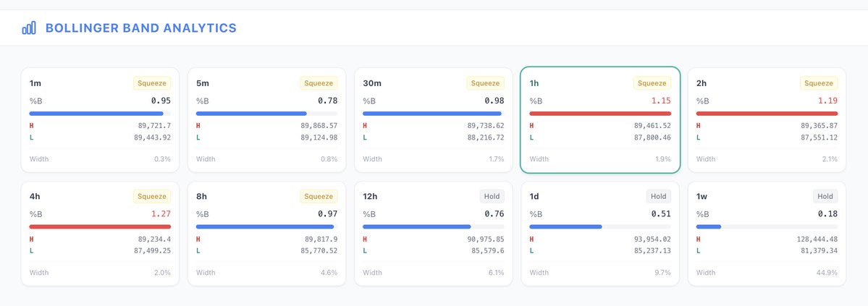Click the 9.7% width value
868x306 pixels.
[x=662, y=272]
